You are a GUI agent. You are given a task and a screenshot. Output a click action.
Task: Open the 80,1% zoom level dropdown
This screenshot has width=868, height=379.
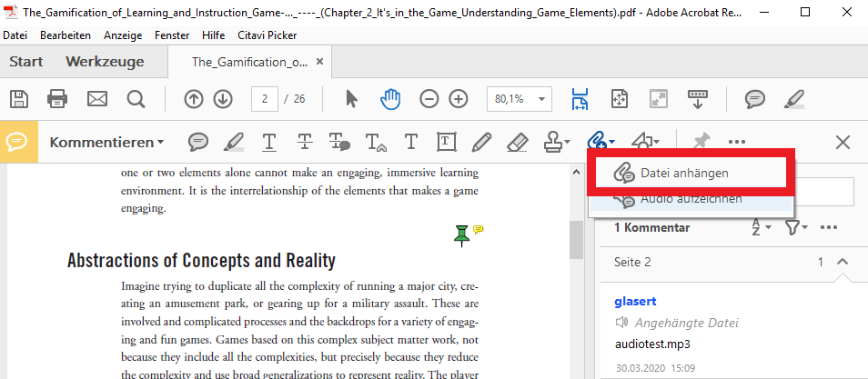pos(543,99)
